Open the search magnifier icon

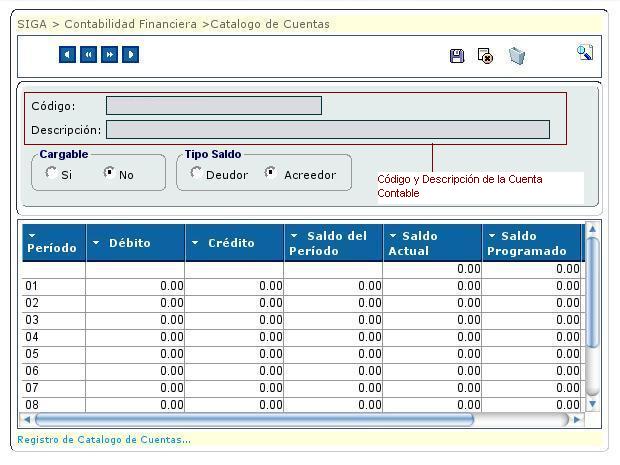coord(584,53)
